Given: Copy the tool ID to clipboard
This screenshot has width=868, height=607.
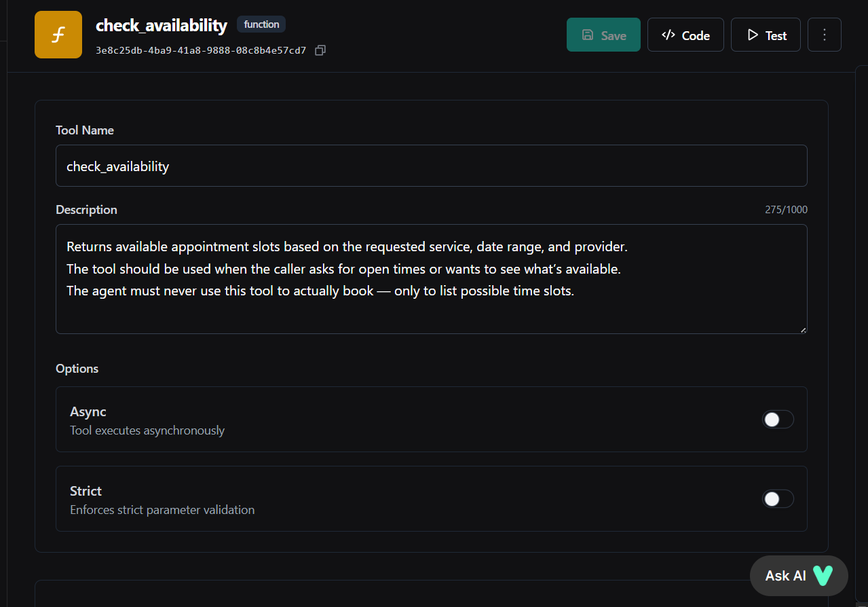Looking at the screenshot, I should tap(320, 50).
